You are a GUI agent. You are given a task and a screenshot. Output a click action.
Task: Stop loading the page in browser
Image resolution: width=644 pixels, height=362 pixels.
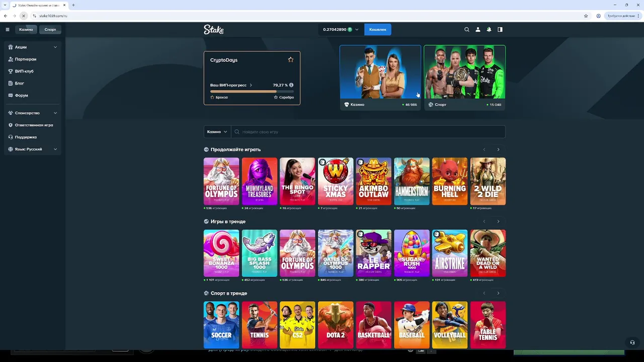point(23,16)
